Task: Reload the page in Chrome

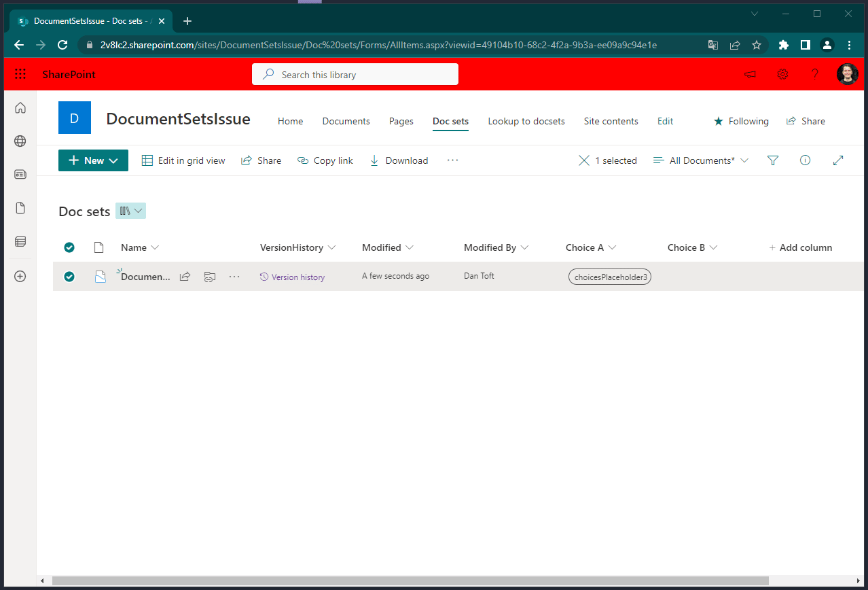Action: [62, 45]
